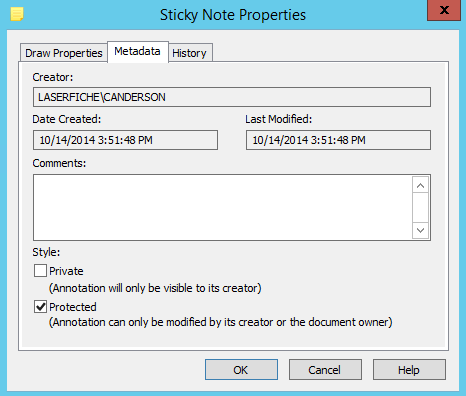This screenshot has height=396, width=466.
Task: Open the History tab
Action: click(x=190, y=53)
